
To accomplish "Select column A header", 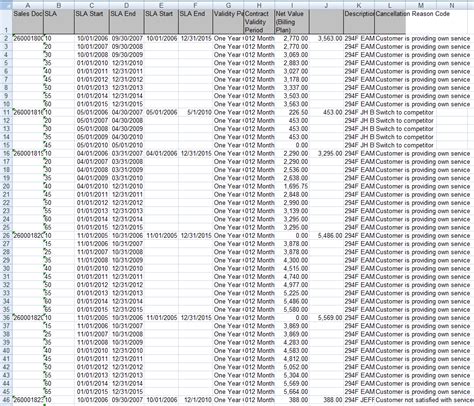I will pos(28,5).
